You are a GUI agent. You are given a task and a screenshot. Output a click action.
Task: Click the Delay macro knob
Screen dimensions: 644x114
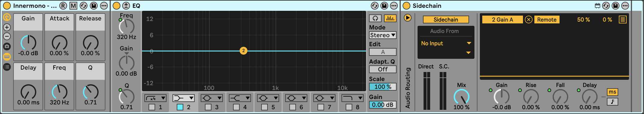coord(28,92)
